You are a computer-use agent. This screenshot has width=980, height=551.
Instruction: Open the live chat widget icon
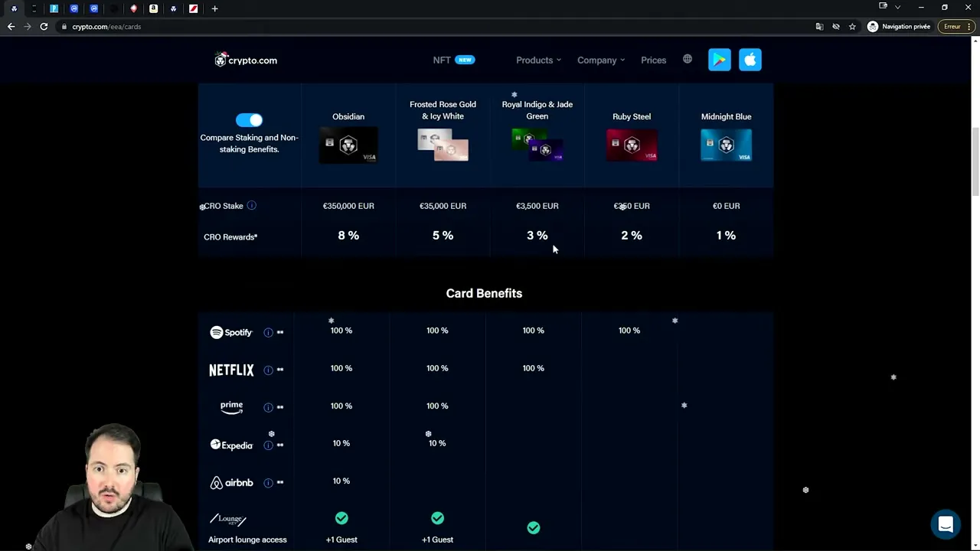[946, 524]
